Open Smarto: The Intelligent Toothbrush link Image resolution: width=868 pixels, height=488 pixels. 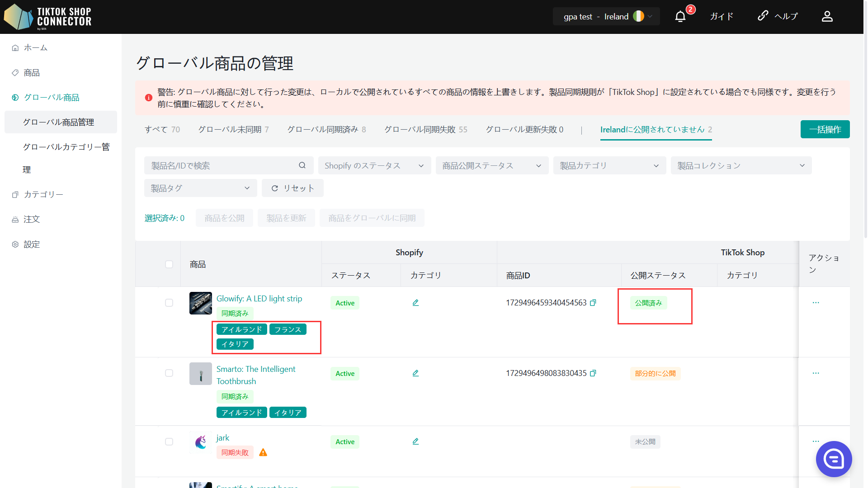(x=256, y=375)
